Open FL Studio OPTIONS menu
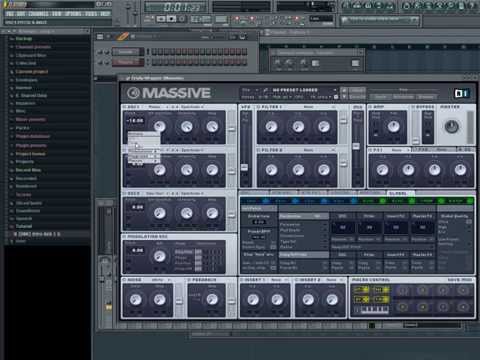 (x=73, y=14)
